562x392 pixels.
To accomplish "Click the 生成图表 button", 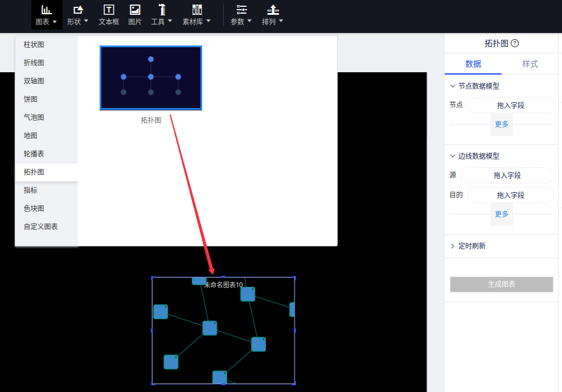I will pos(501,284).
